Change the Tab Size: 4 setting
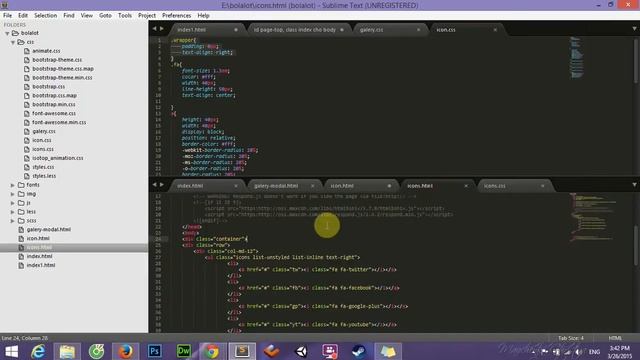 tap(571, 338)
